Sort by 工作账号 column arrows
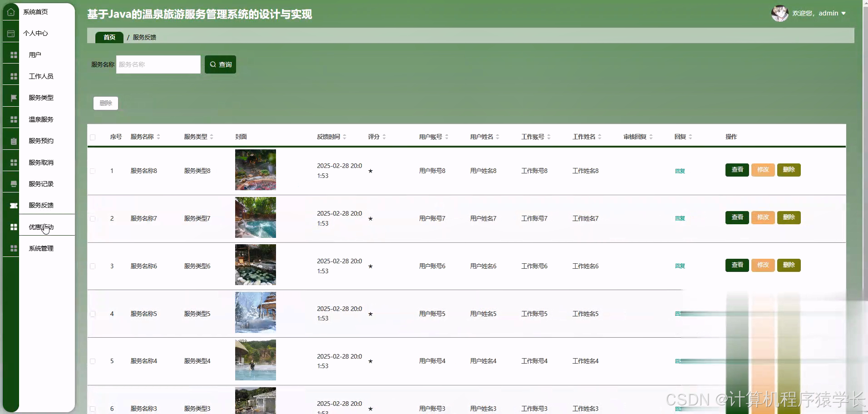 549,137
